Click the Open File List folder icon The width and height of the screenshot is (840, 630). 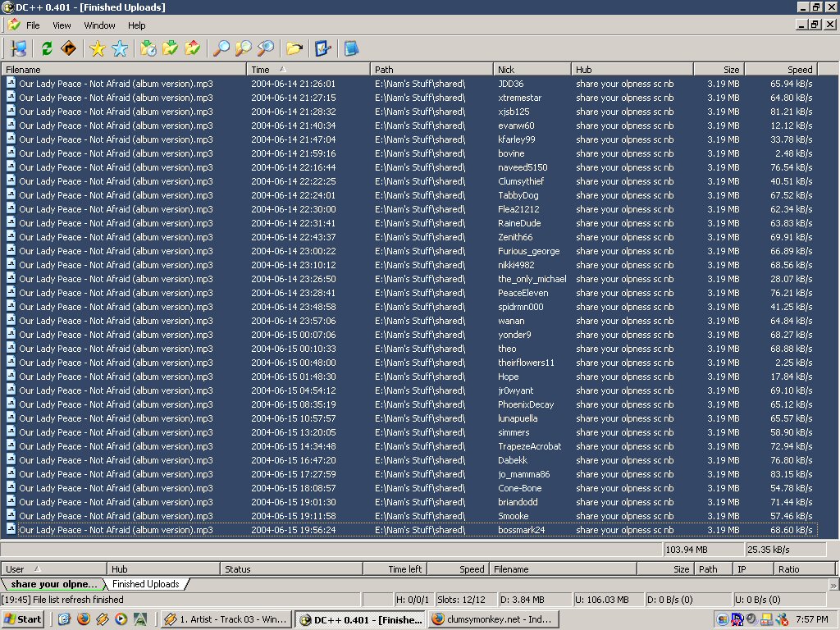(x=294, y=48)
